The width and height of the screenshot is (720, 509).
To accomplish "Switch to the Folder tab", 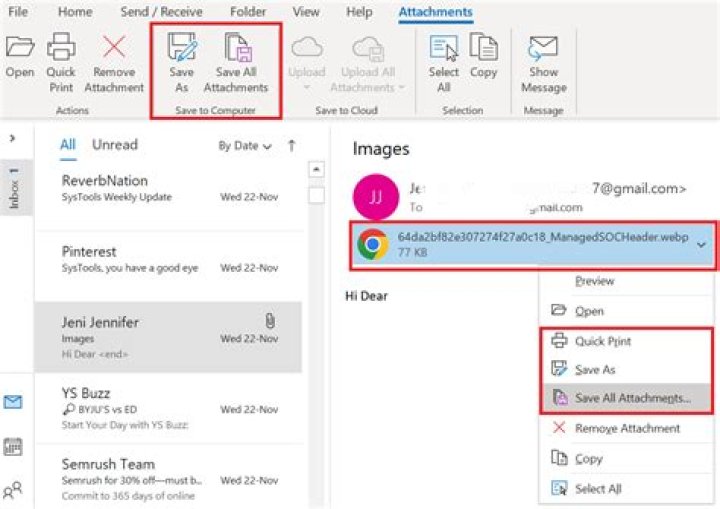I will pos(248,11).
